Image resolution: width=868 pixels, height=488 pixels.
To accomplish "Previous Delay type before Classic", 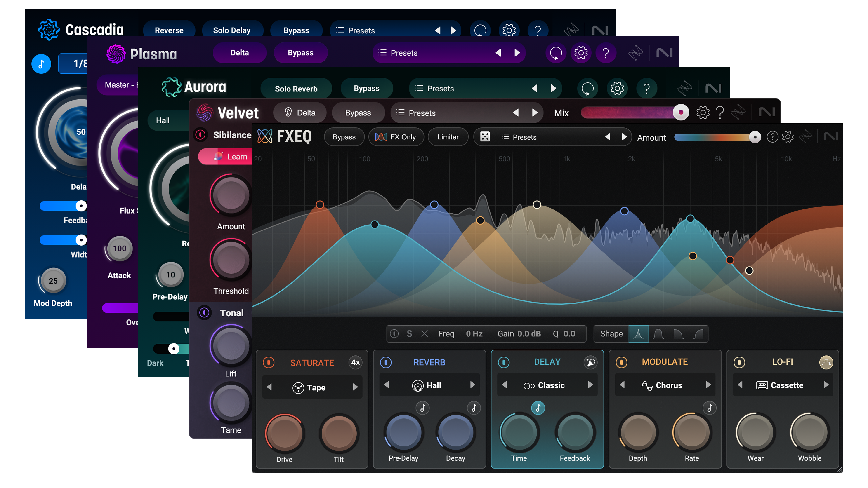I will point(505,385).
